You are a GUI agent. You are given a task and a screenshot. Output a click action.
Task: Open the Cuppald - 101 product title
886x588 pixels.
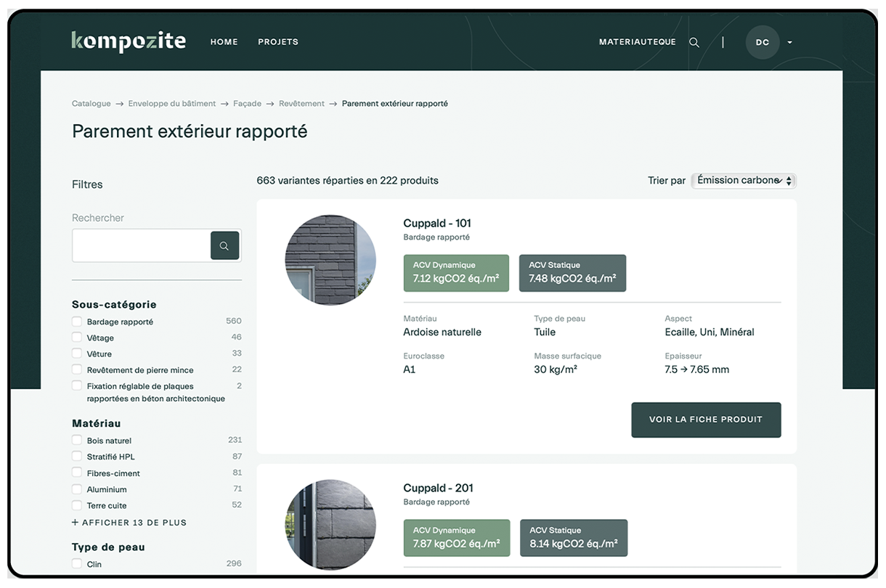(x=437, y=223)
